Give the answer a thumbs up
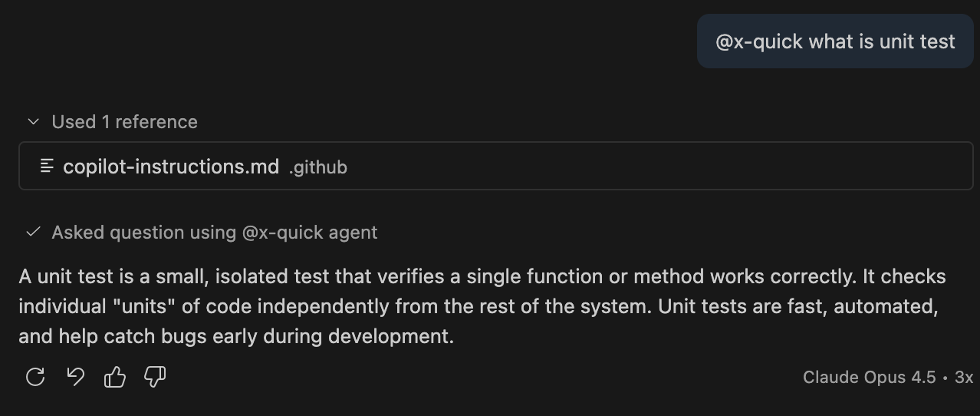The image size is (980, 416). 115,377
